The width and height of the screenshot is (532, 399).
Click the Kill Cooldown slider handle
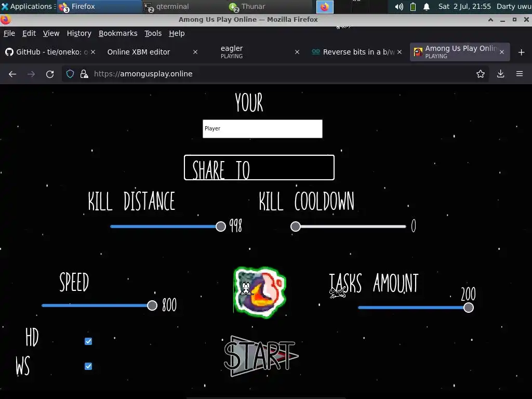(x=296, y=227)
